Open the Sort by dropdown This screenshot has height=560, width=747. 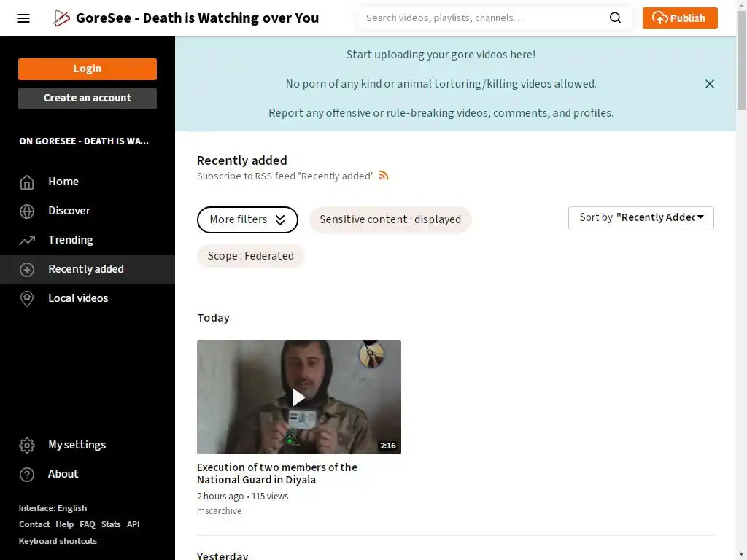coord(640,218)
